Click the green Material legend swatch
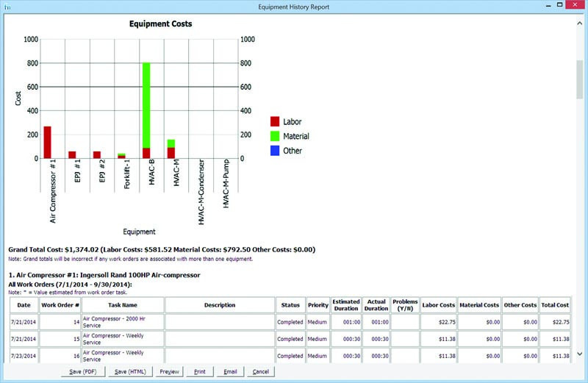The height and width of the screenshot is (383, 588). 275,136
